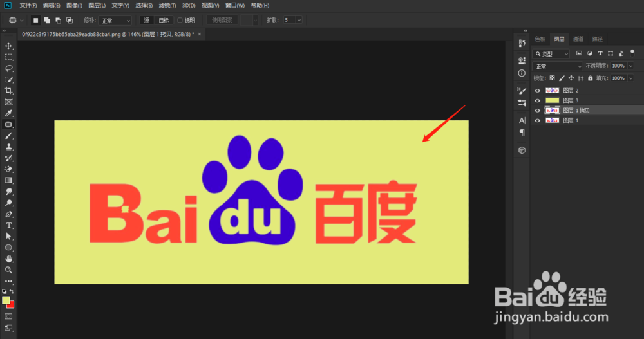The image size is (644, 339).
Task: Open the 文件 menu
Action: pyautogui.click(x=28, y=5)
